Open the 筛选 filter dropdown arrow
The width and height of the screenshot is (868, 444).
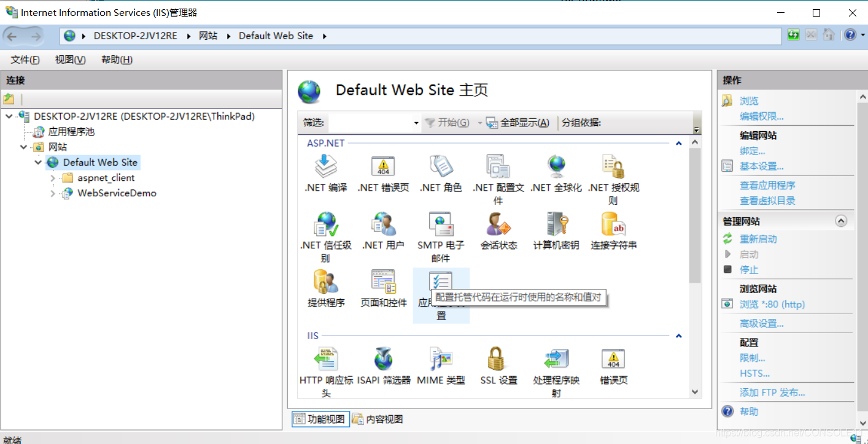pos(416,123)
